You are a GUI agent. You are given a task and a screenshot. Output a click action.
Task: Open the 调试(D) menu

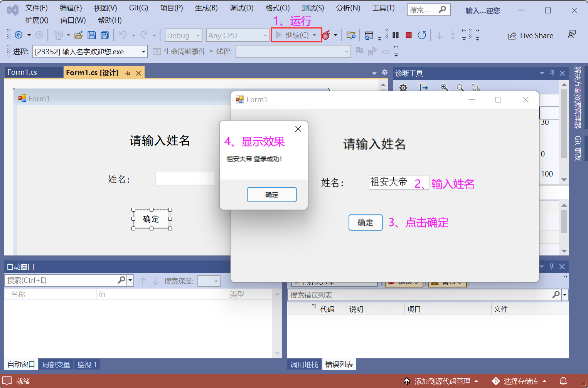coord(242,8)
